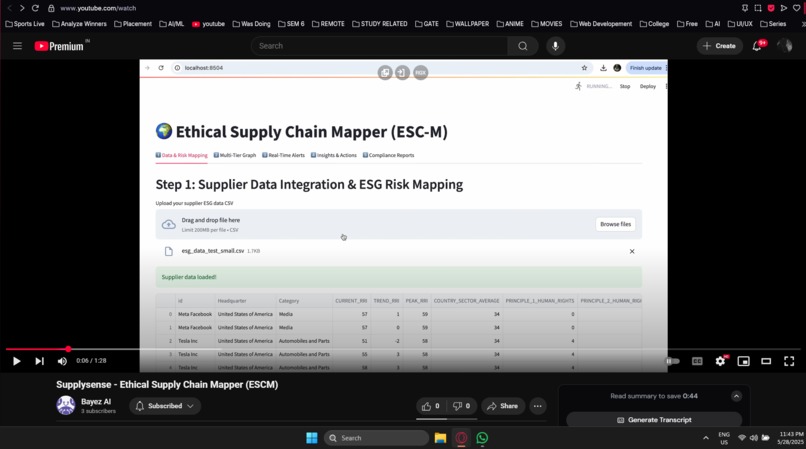The width and height of the screenshot is (806, 449).
Task: Select the Compliance Reports tab in video
Action: (x=388, y=155)
